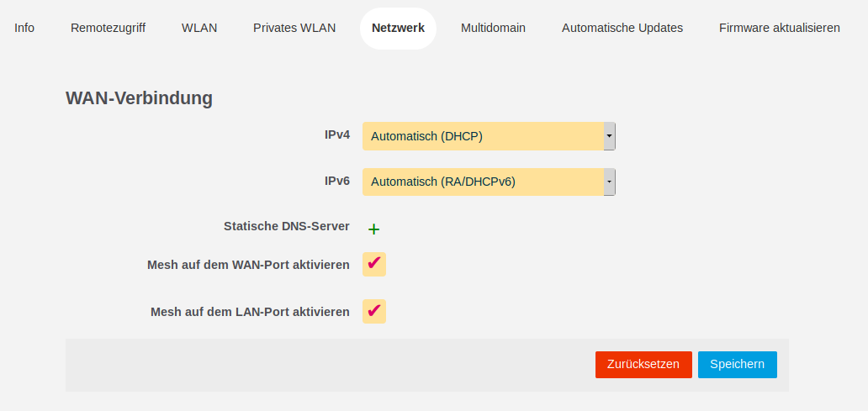Click the blue Speichern button
Screen dimensions: 868x411
click(x=737, y=364)
